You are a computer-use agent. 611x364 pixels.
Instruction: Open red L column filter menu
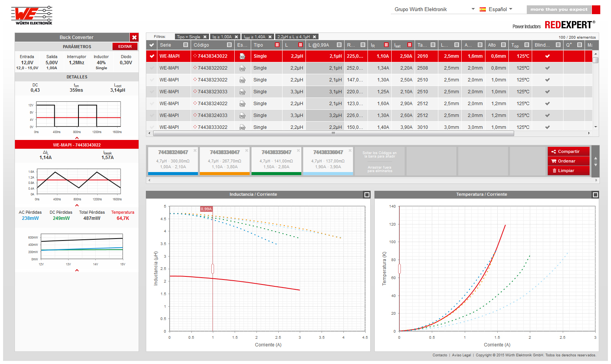pyautogui.click(x=301, y=45)
